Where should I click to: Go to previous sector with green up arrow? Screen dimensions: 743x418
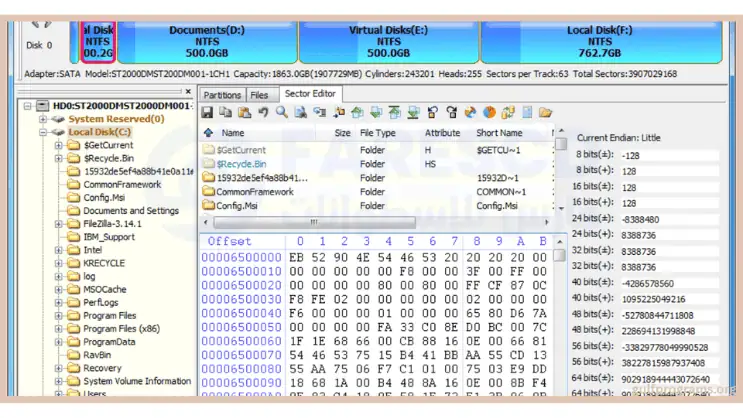point(357,112)
